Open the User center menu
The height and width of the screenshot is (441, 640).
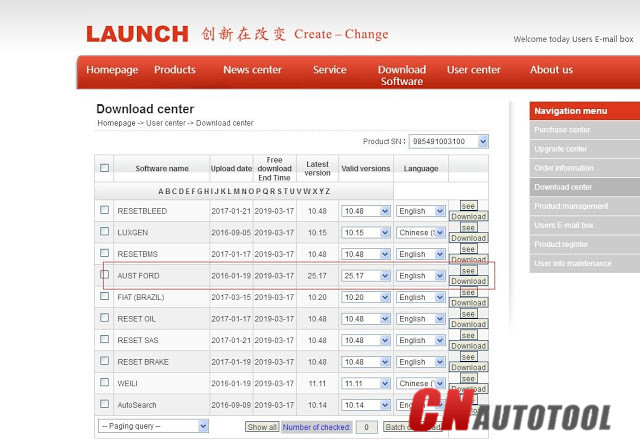tap(473, 70)
